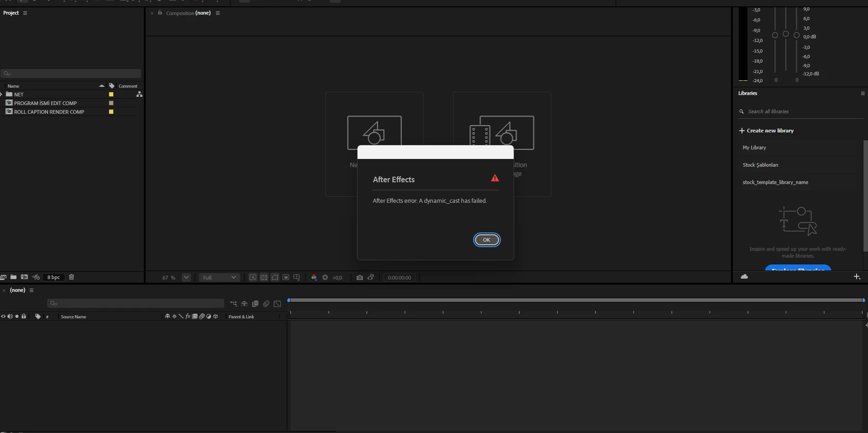Toggle mask and shape path visibility
Viewport: 868px width, 433px height.
coord(275,277)
